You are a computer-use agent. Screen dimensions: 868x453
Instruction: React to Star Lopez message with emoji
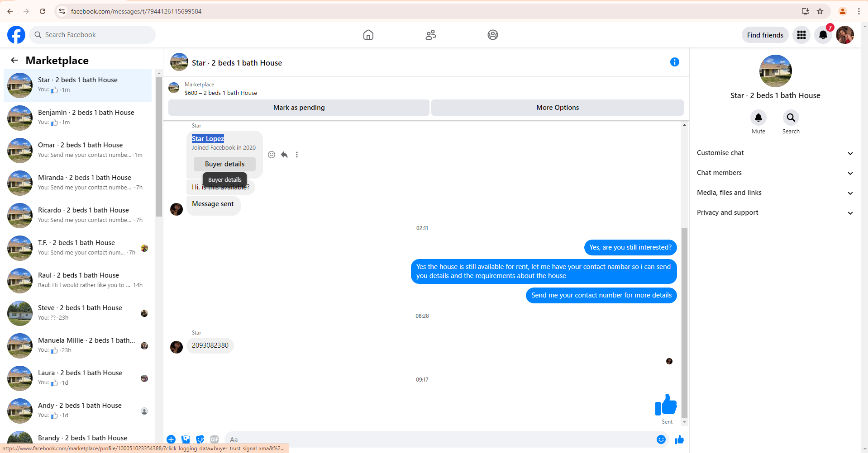click(272, 155)
